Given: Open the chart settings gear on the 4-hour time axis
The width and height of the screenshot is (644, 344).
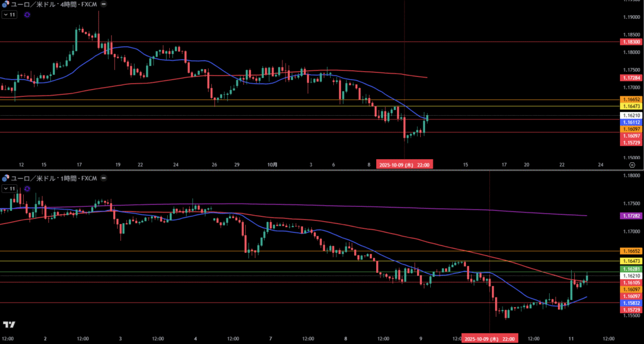Looking at the screenshot, I should (x=631, y=165).
